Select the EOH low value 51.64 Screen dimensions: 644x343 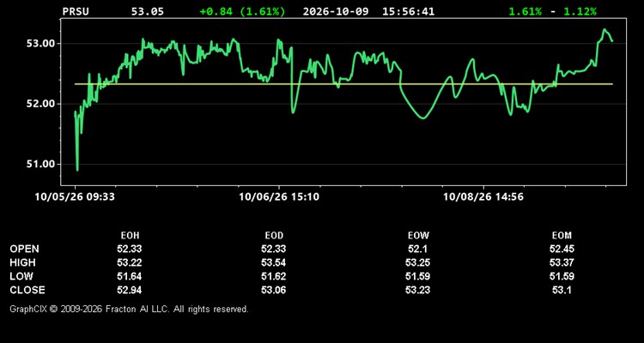[x=130, y=276]
